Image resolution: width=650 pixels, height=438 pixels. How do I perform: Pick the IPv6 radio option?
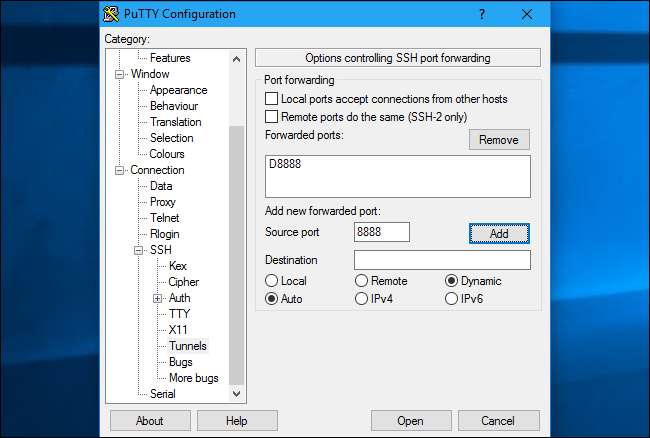point(451,298)
